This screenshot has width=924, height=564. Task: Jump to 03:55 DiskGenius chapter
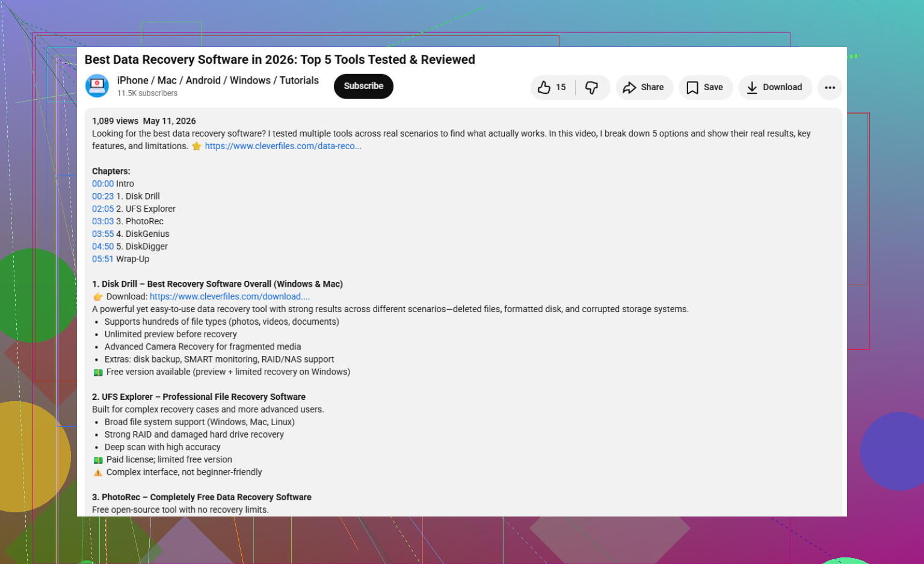click(103, 234)
